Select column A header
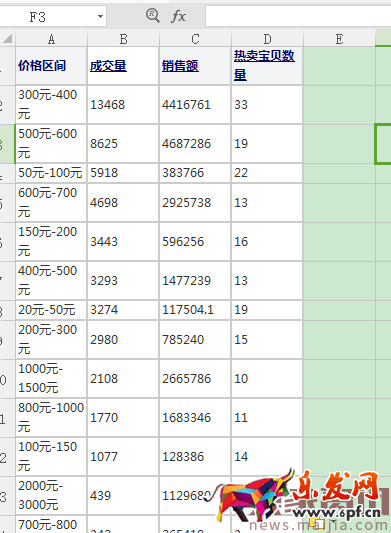Screen dimensions: 391x533 click(51, 39)
